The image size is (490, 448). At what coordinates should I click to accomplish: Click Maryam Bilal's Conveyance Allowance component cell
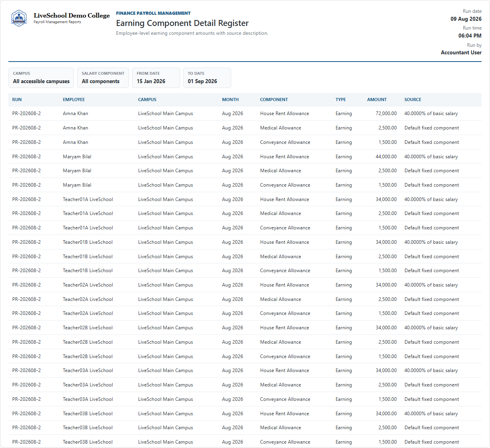pyautogui.click(x=285, y=185)
